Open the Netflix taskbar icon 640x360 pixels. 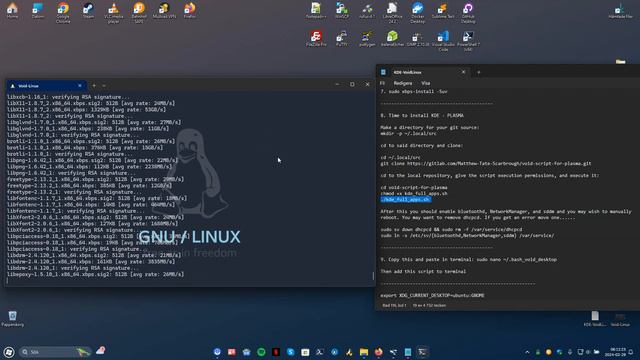pyautogui.click(x=276, y=352)
